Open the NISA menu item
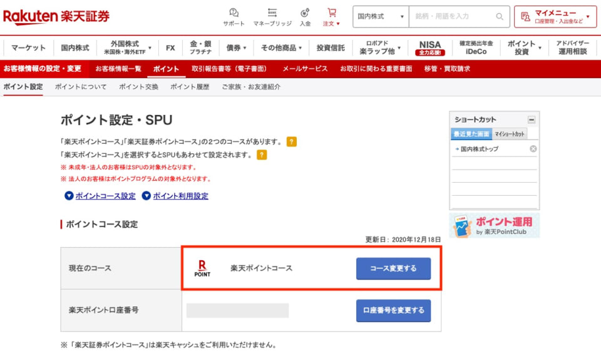Screen dimensions: 601x364 [x=429, y=48]
